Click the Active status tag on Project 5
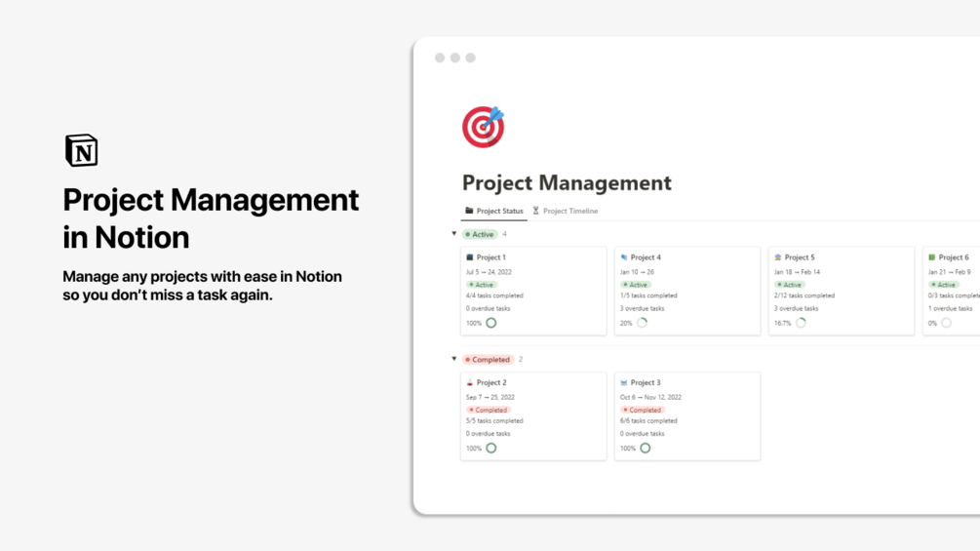Image resolution: width=980 pixels, height=551 pixels. pos(790,284)
